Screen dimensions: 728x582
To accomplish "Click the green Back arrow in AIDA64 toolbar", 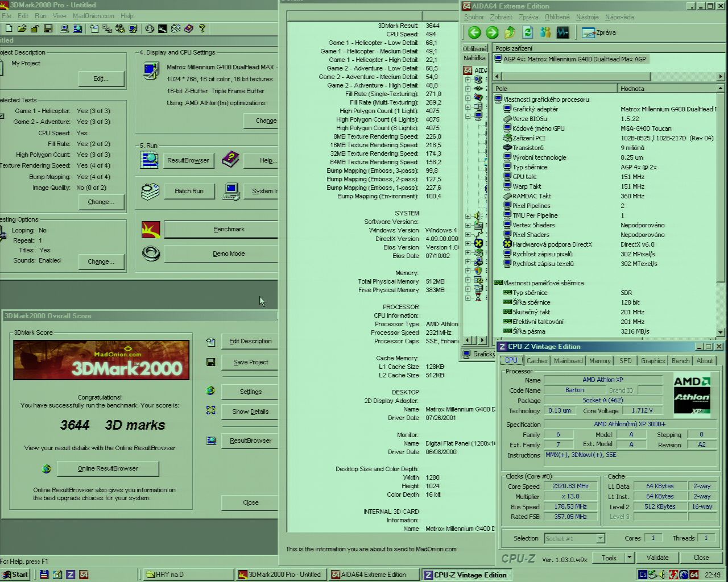I will [474, 32].
